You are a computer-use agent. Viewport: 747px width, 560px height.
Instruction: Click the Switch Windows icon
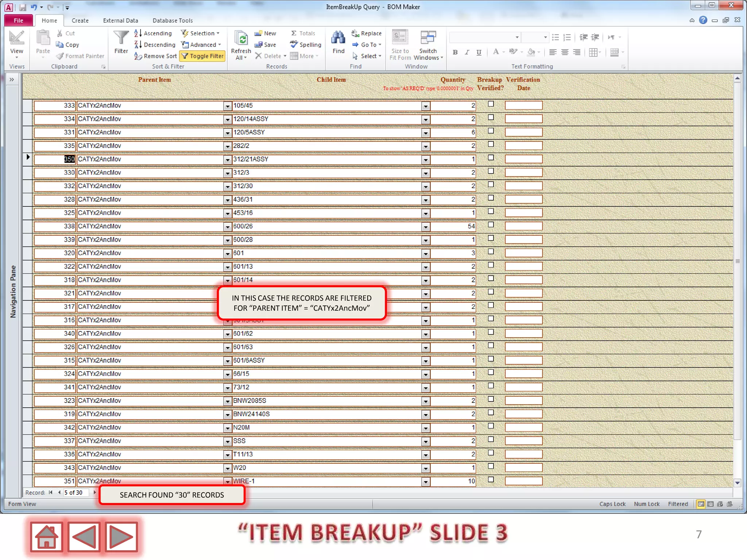point(428,38)
